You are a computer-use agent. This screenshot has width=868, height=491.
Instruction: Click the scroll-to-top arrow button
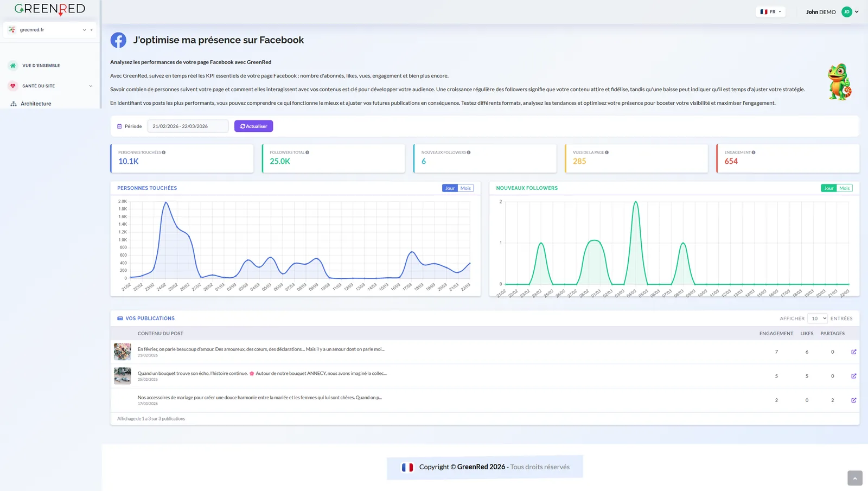(x=854, y=479)
